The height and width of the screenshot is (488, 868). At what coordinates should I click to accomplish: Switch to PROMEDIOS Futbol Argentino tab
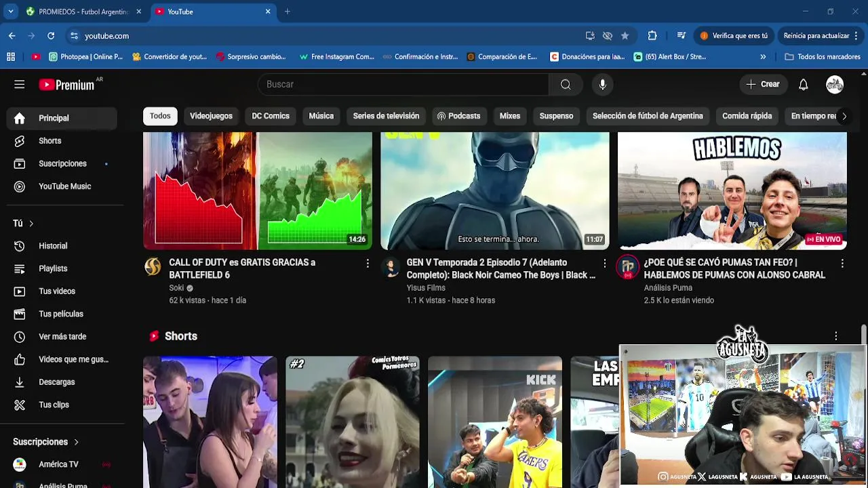(83, 12)
